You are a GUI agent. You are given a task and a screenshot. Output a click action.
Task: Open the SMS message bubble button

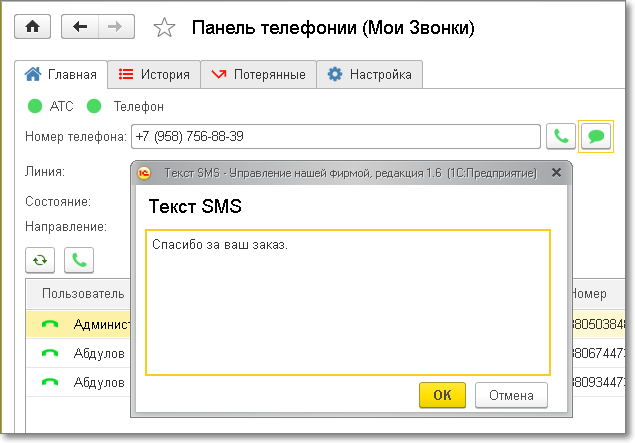coord(596,135)
